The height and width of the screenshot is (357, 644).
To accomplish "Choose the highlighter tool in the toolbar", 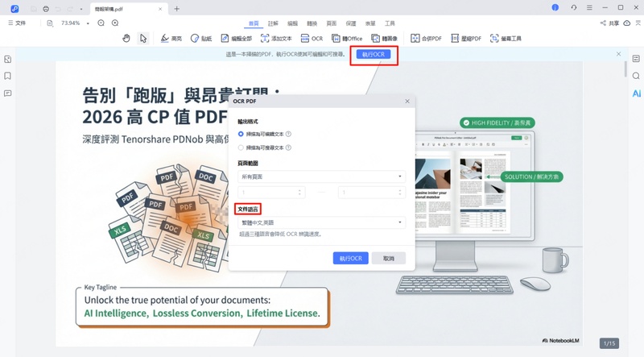I will (x=171, y=38).
